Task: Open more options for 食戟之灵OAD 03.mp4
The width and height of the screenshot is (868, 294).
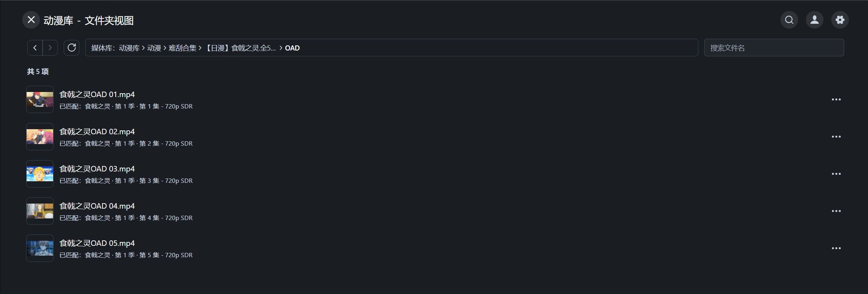Action: click(836, 174)
